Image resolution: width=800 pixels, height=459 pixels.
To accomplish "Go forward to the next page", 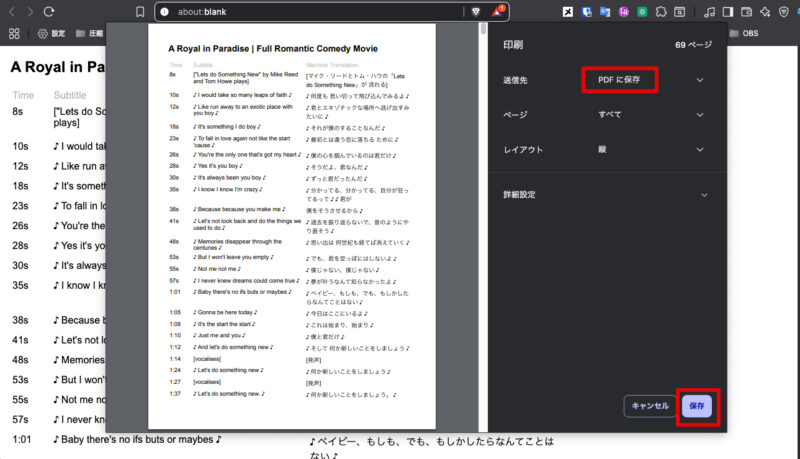I will click(30, 12).
